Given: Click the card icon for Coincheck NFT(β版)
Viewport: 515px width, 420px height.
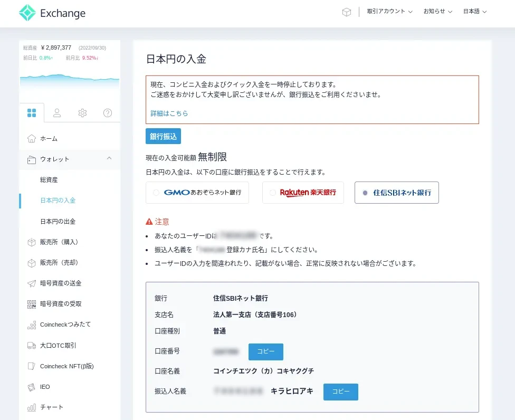Looking at the screenshot, I should (32, 366).
